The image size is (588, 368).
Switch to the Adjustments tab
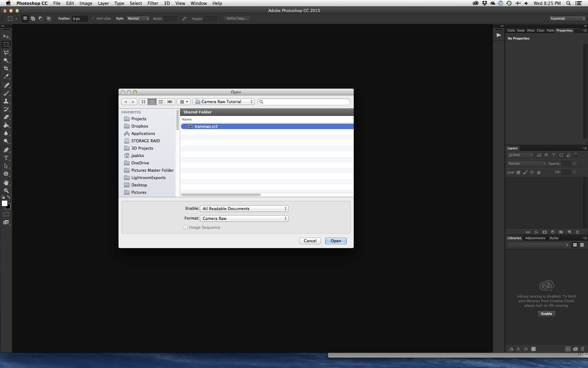click(x=535, y=238)
